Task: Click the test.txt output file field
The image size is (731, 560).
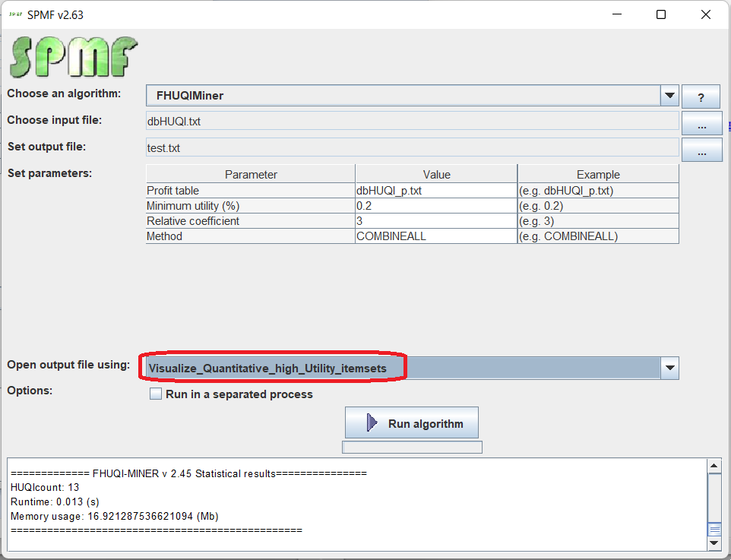Action: click(411, 148)
